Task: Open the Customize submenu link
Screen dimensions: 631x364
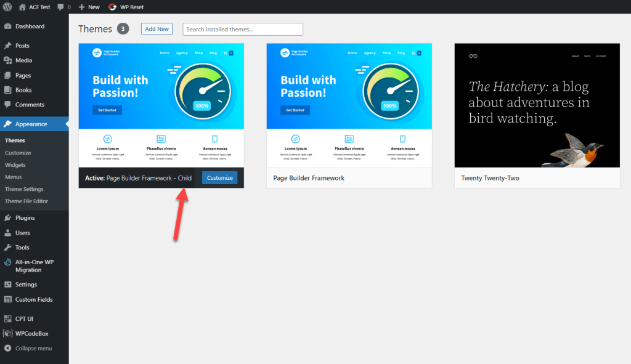Action: coord(18,153)
